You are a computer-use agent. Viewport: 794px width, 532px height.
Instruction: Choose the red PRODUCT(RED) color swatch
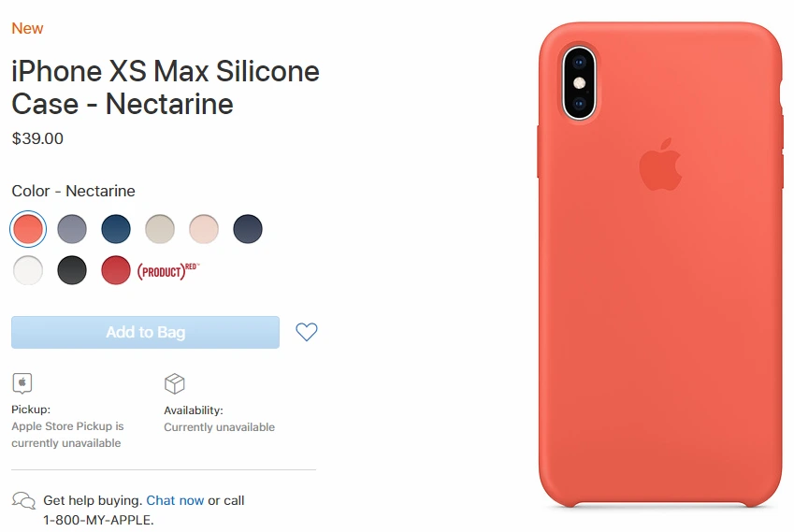click(116, 270)
